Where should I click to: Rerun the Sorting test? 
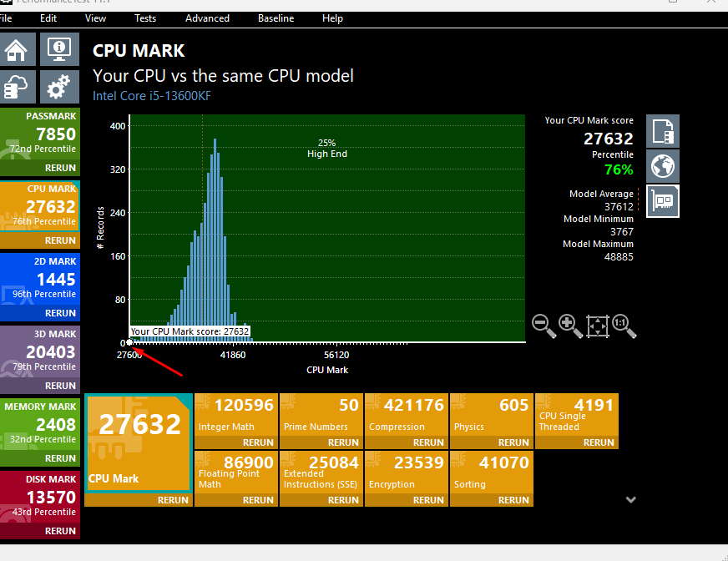[513, 500]
